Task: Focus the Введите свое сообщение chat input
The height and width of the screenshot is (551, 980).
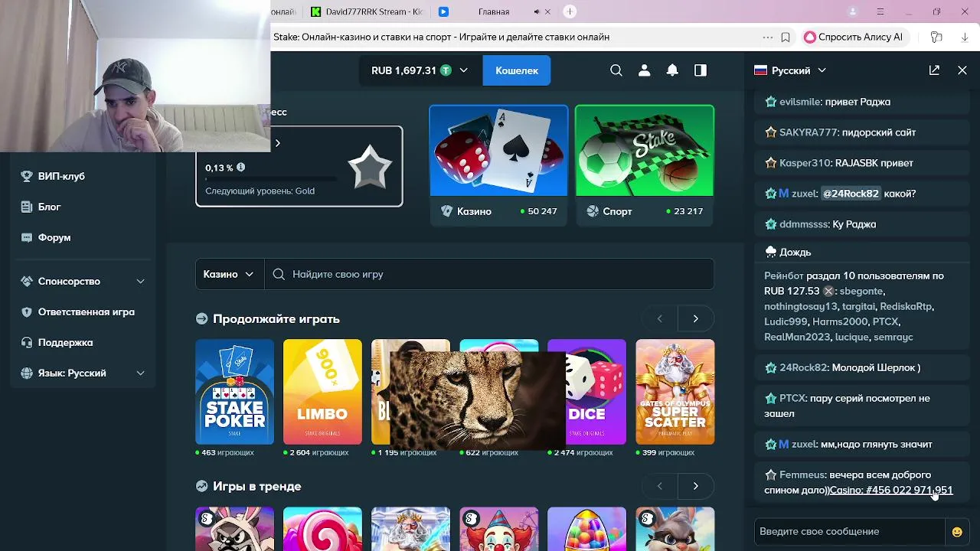Action: 850,532
